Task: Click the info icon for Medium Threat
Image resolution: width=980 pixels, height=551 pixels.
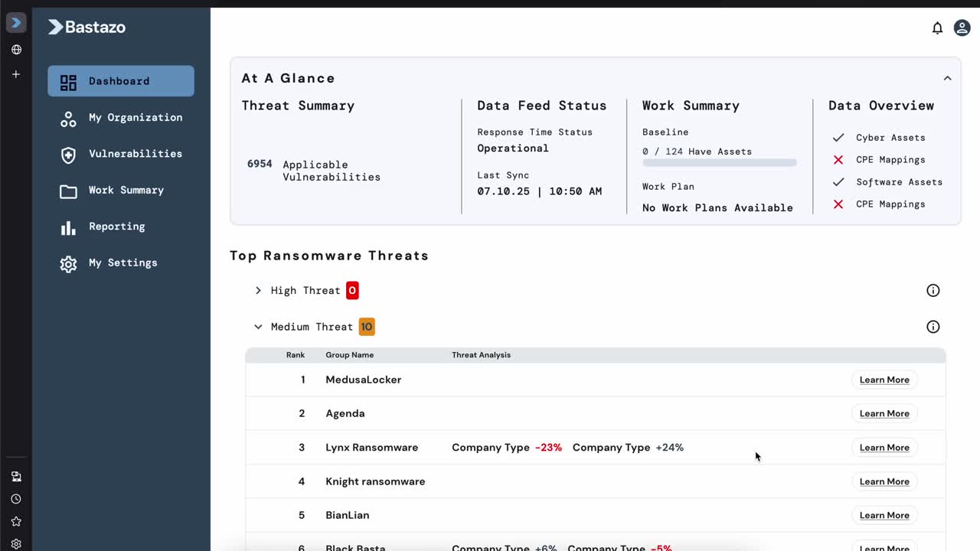Action: point(933,327)
